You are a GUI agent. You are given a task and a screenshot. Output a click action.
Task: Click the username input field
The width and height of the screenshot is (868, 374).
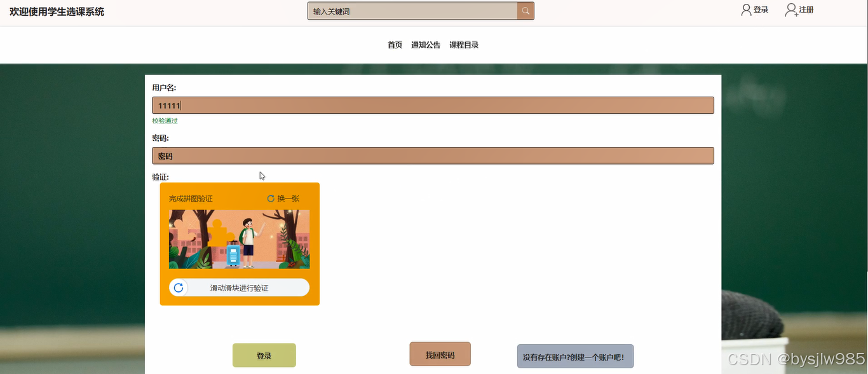point(433,105)
